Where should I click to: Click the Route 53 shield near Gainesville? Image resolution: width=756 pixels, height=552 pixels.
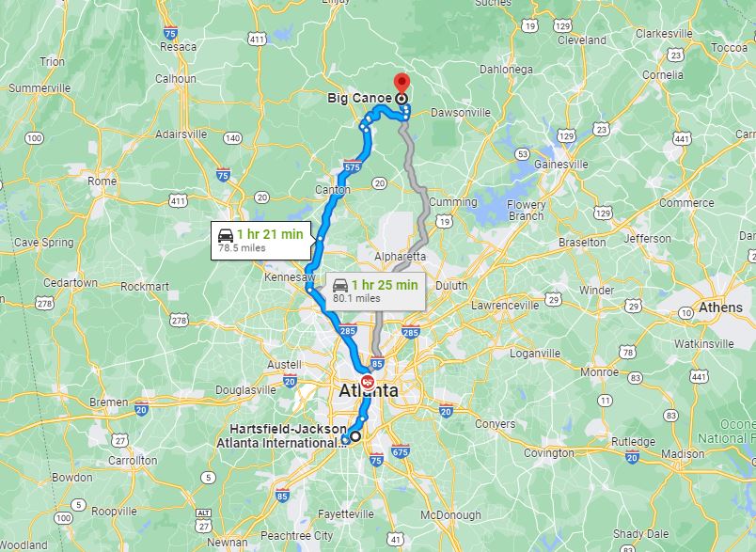click(522, 154)
